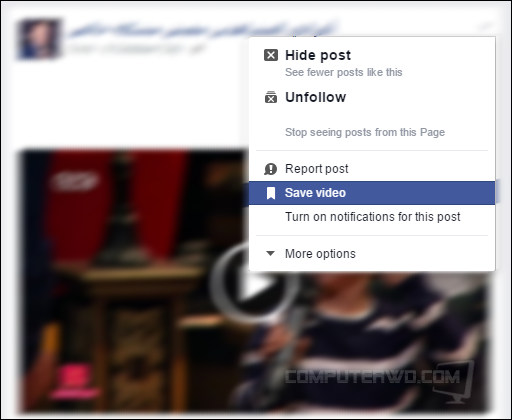The width and height of the screenshot is (512, 420).
Task: Click the Hide post X icon
Action: (x=271, y=55)
